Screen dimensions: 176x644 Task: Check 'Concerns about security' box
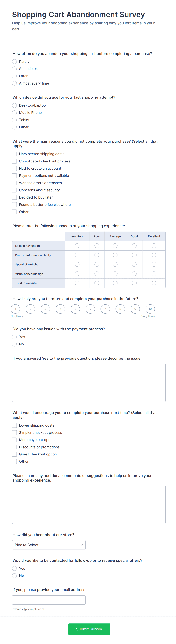15,190
